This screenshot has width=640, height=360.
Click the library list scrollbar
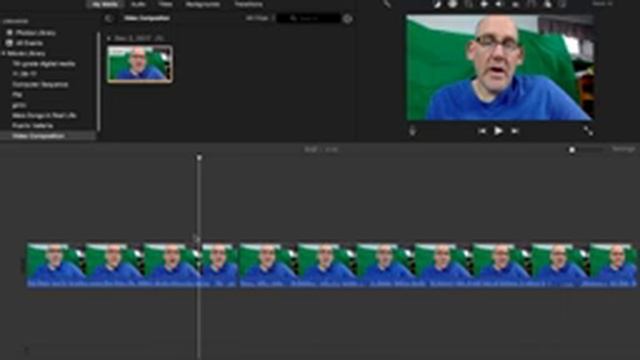(x=98, y=82)
